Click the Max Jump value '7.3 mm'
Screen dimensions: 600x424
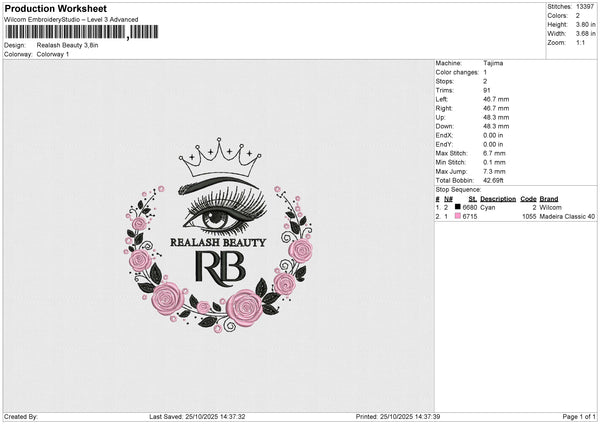pos(494,171)
